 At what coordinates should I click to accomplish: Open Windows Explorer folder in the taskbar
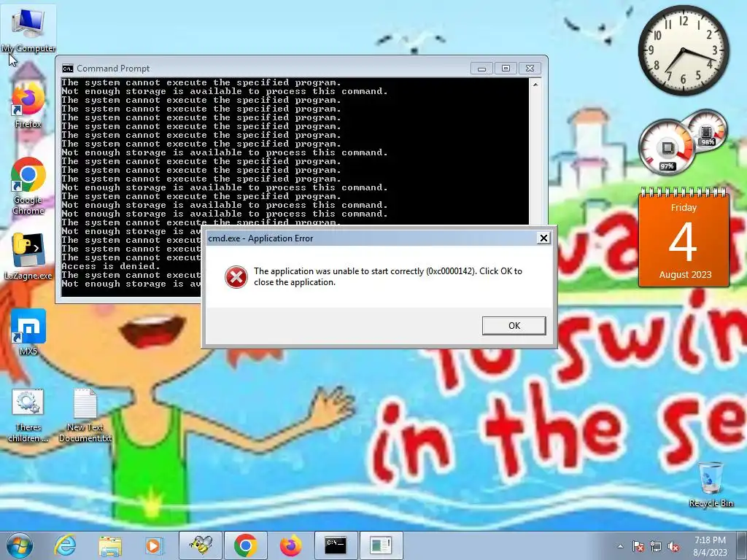point(110,545)
